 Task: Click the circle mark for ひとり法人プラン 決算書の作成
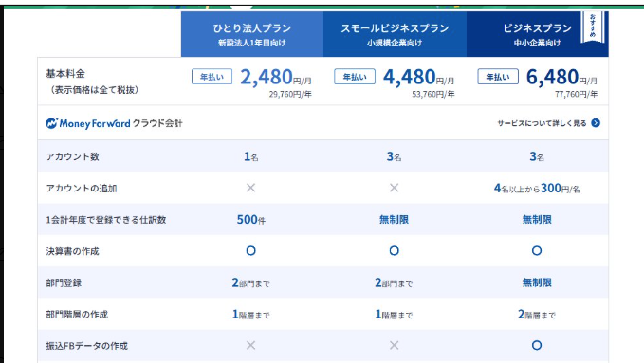250,250
